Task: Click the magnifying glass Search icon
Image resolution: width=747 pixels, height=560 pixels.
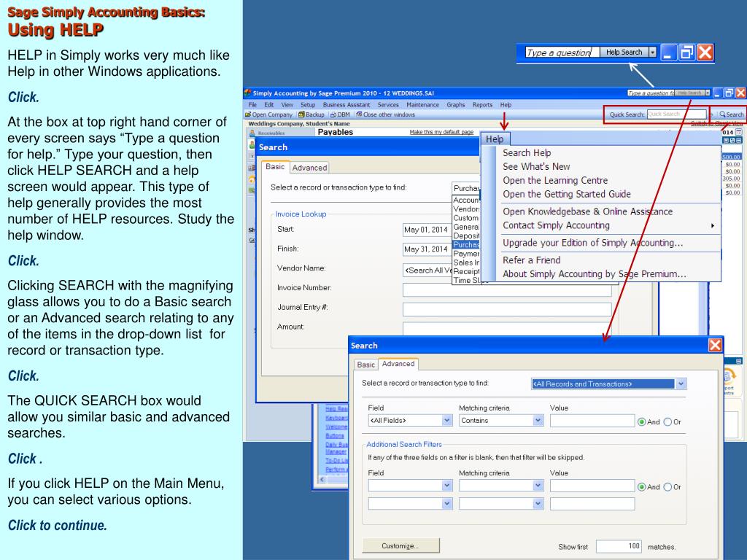Action: (x=722, y=114)
